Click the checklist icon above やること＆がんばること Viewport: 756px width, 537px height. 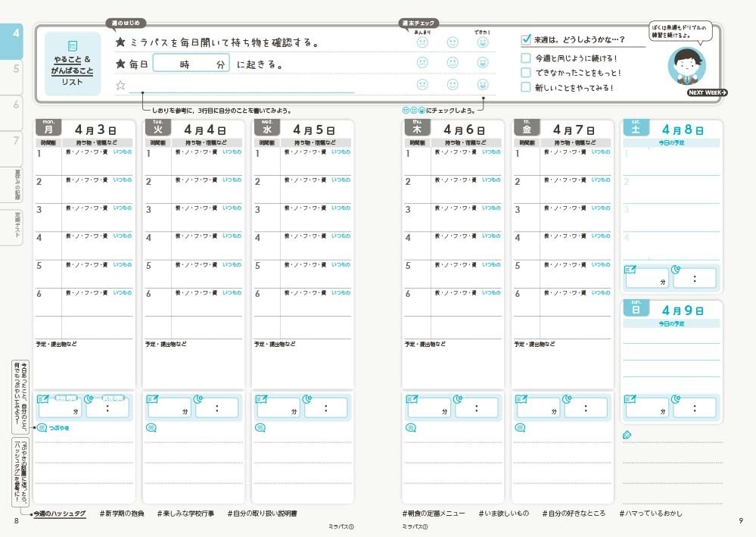coord(73,45)
